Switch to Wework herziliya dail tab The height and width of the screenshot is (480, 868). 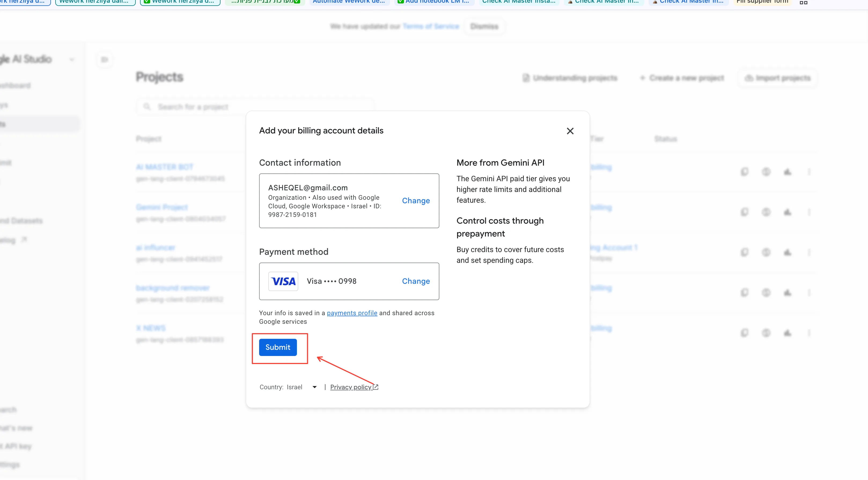tap(95, 2)
